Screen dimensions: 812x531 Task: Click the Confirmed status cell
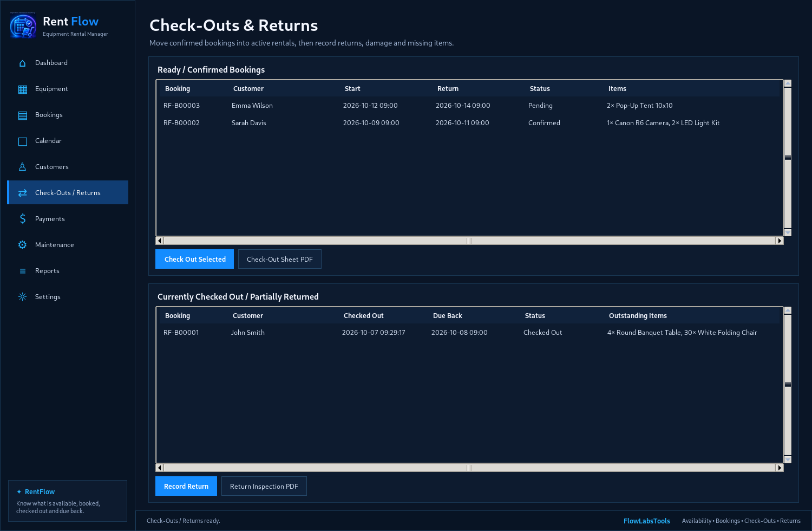pos(544,123)
